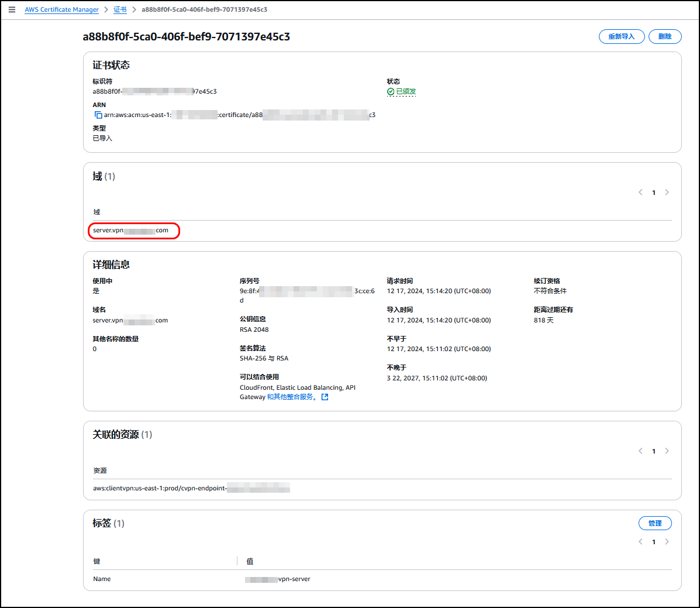Click the 请求时间 date value

(x=439, y=291)
